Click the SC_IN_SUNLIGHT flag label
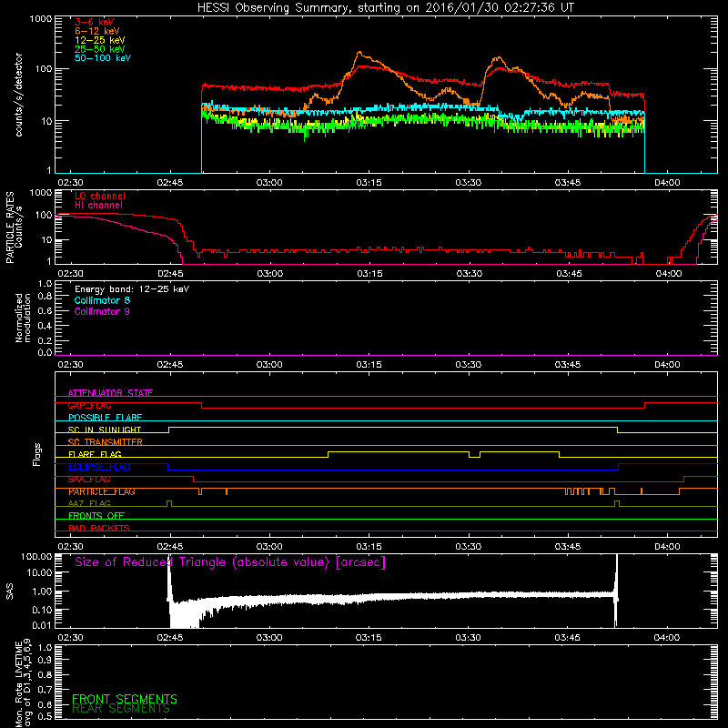Screen dimensions: 728x728 (105, 430)
